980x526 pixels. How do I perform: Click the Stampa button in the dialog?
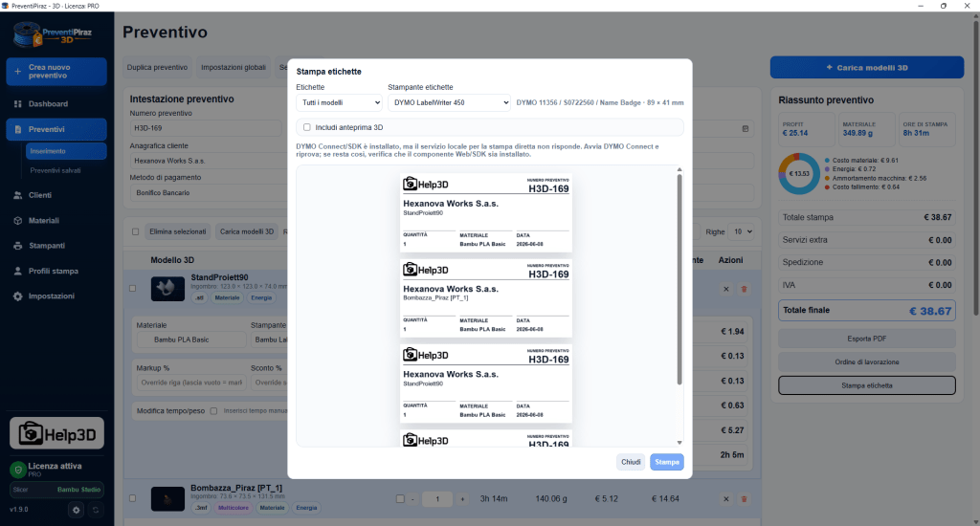[x=667, y=462]
